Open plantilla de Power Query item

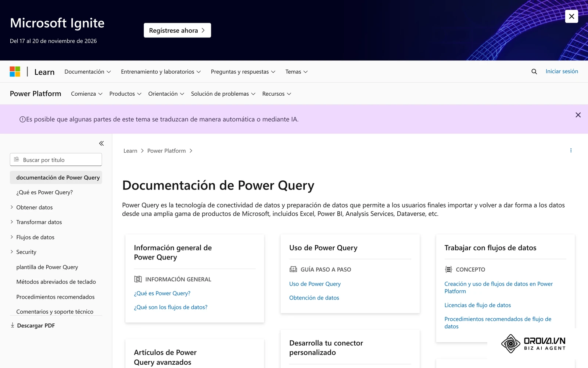click(47, 267)
